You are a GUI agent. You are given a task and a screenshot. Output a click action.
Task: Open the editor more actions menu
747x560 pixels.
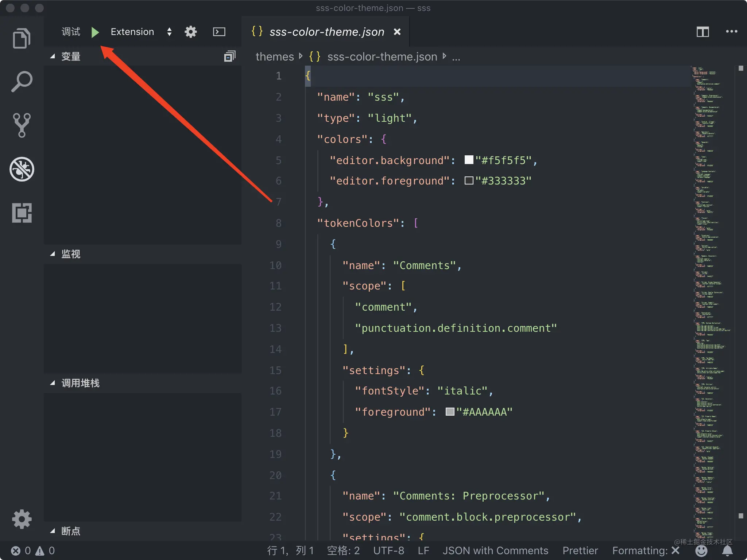[x=731, y=32]
